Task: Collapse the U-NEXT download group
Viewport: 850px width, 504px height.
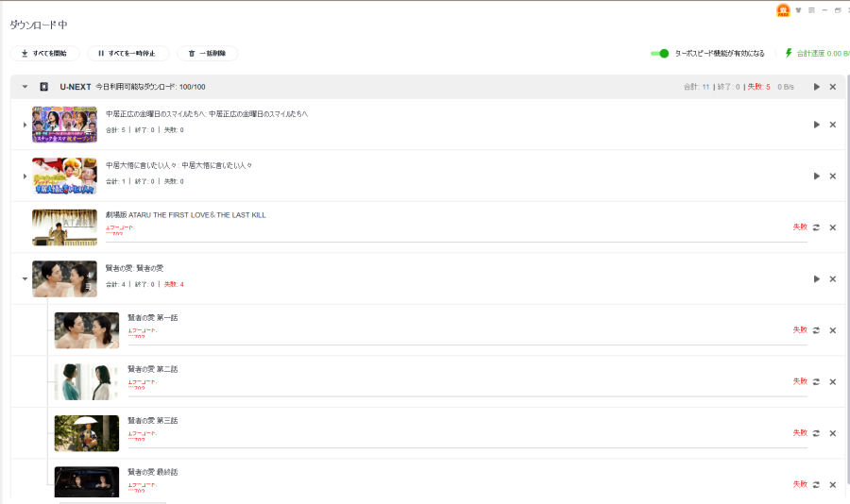Action: coord(25,87)
